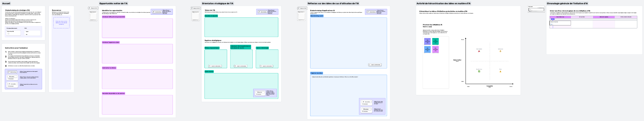Click the top-right warning icon in the matrix
The width and height of the screenshot is (644, 121).
[x=500, y=51]
